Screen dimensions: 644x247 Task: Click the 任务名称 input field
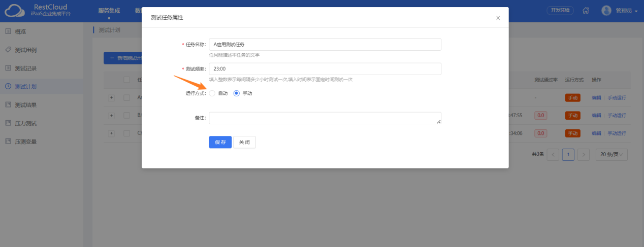(x=325, y=45)
